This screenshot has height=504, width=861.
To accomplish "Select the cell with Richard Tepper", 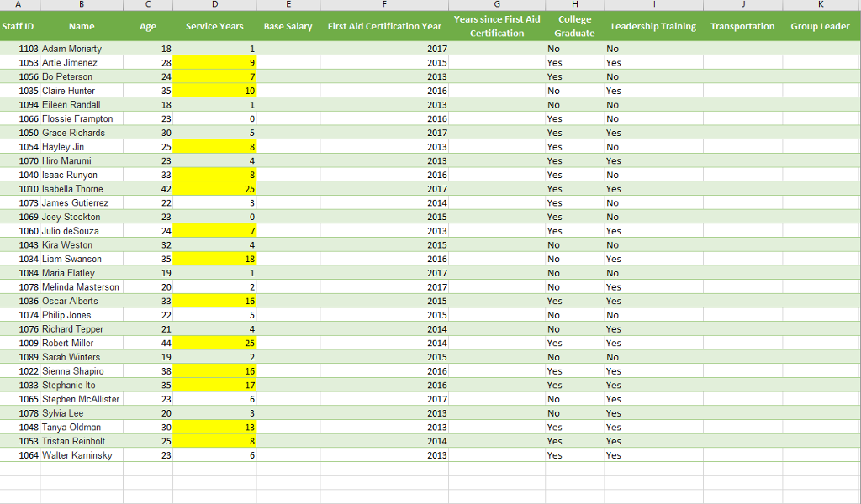I will click(82, 329).
